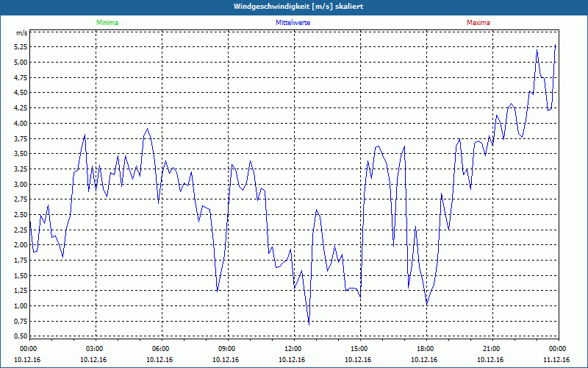The width and height of the screenshot is (588, 368).
Task: Click the m/s unit label on axis
Action: (x=22, y=33)
